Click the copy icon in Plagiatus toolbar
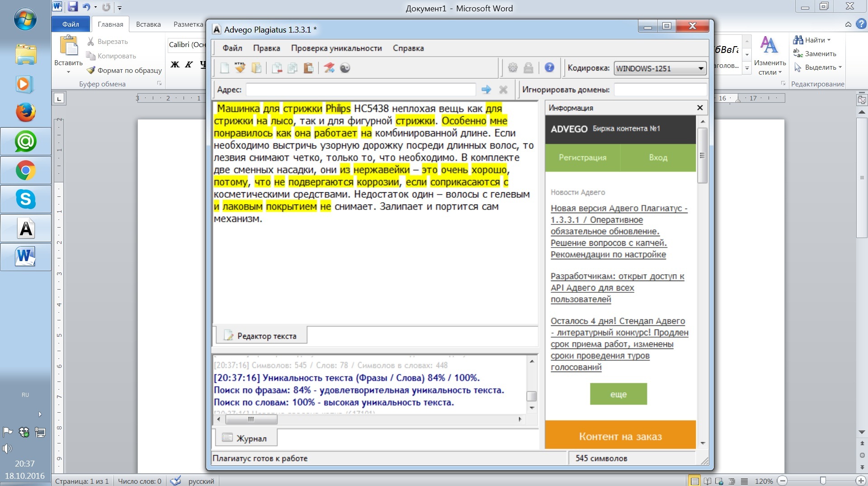 point(292,68)
